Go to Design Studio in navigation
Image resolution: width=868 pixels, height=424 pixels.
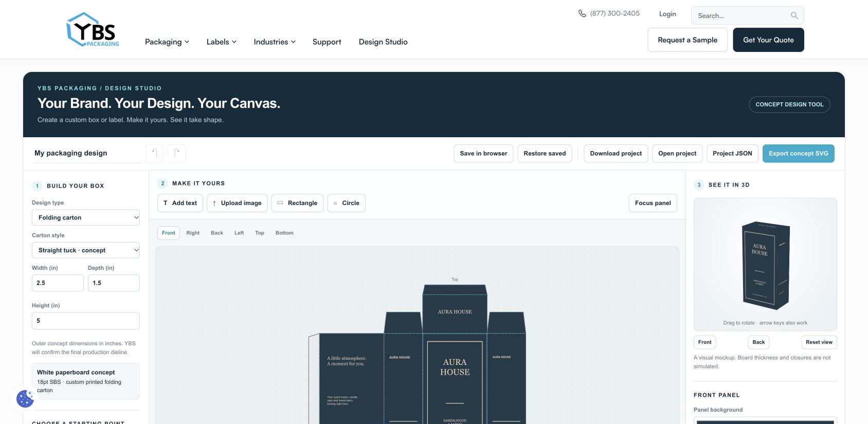(383, 42)
